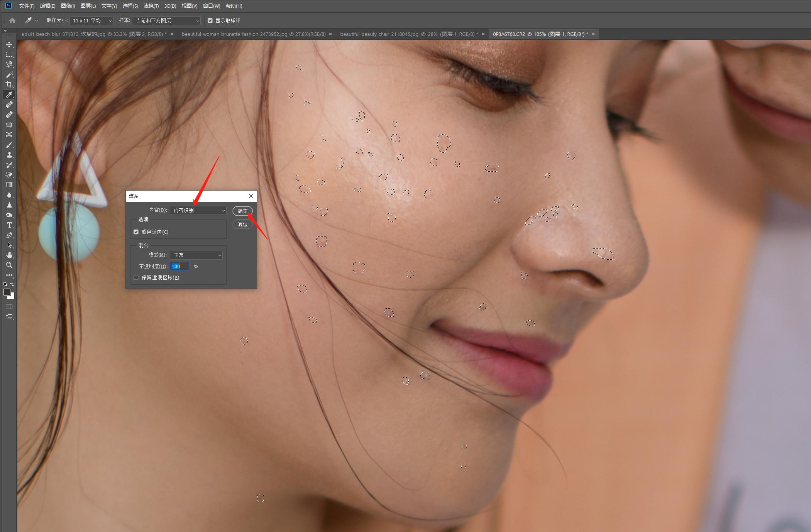Image resolution: width=811 pixels, height=532 pixels.
Task: Click the 确定 button
Action: tap(243, 211)
